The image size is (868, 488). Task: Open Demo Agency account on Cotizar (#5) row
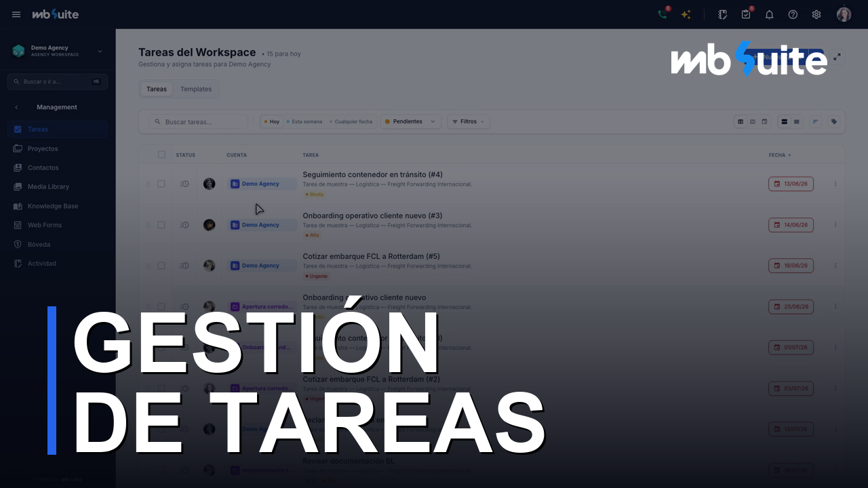point(262,266)
